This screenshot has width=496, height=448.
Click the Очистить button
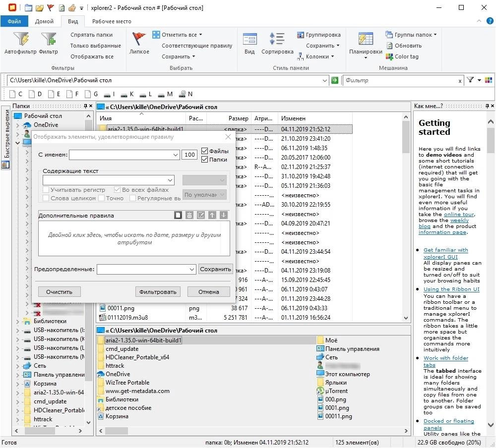59,292
